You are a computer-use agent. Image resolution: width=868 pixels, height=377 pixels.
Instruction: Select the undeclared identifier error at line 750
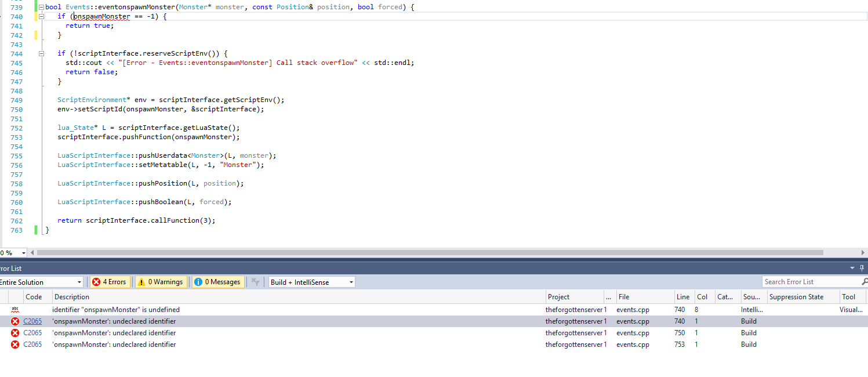click(434, 333)
